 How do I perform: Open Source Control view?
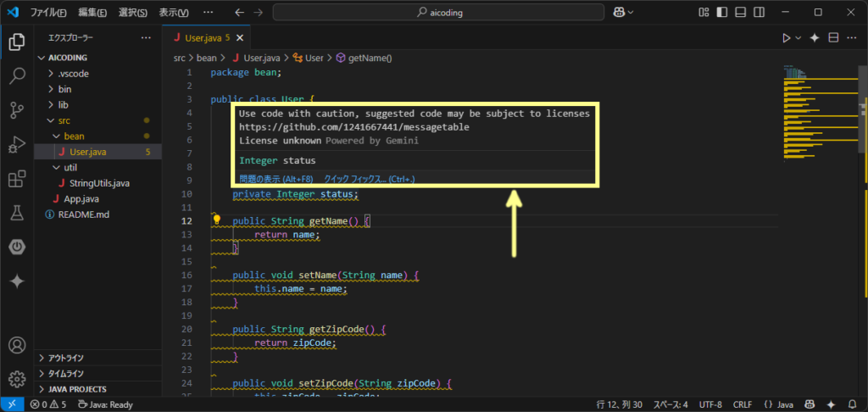[x=17, y=110]
